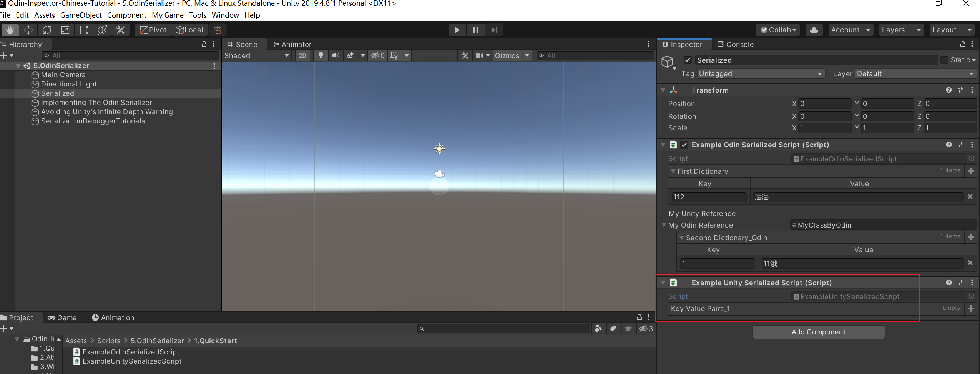Add item to Key Value Pairs_1

pyautogui.click(x=971, y=308)
